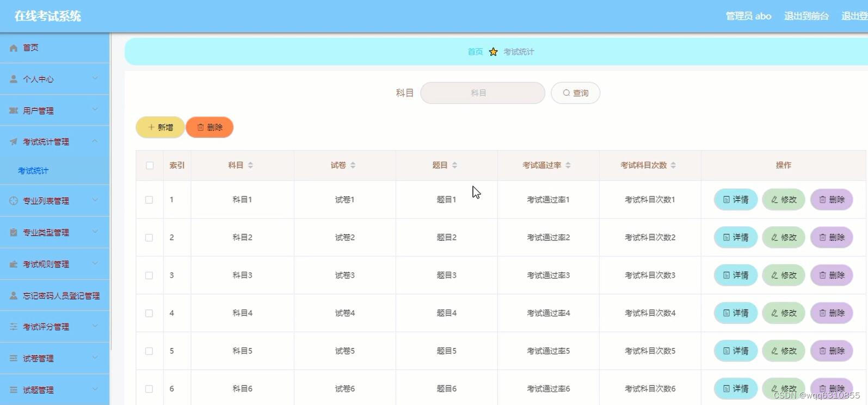This screenshot has height=405, width=868.
Task: Select the 考试统计 submenu item
Action: point(54,171)
